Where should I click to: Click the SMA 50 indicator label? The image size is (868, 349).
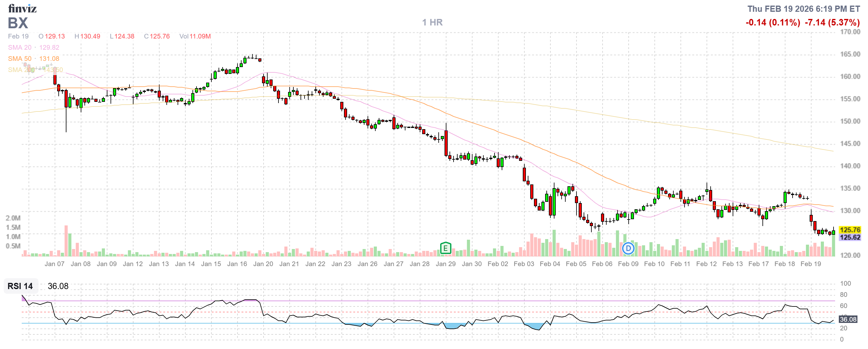point(20,59)
